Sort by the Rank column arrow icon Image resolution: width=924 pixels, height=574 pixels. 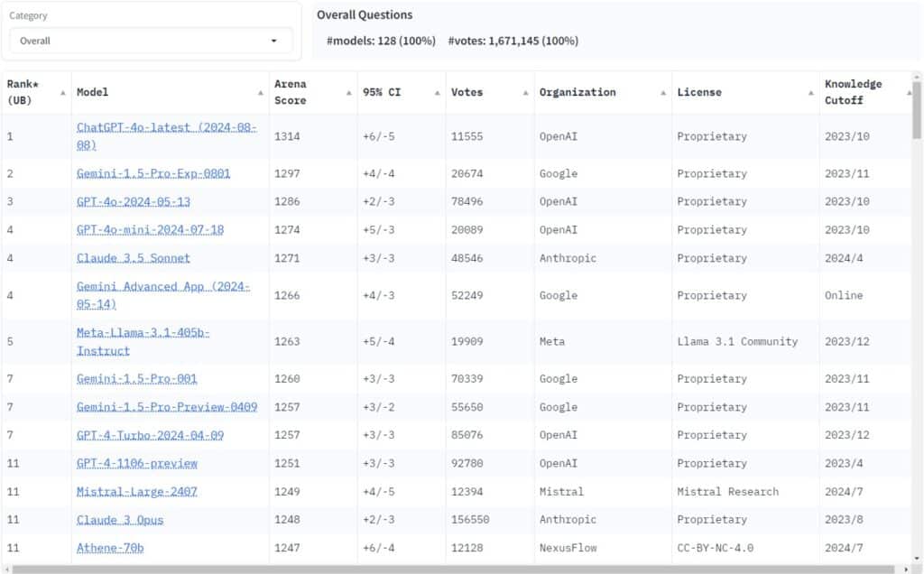click(63, 93)
